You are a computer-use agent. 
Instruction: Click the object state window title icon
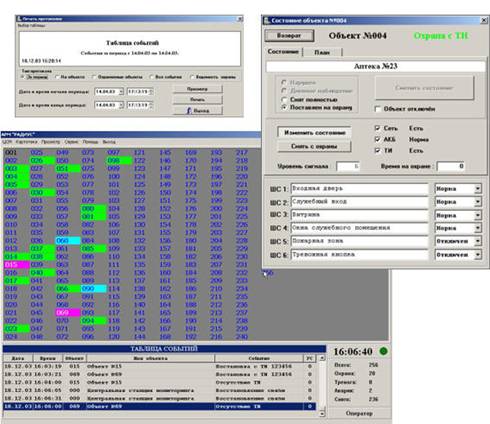coord(266,21)
